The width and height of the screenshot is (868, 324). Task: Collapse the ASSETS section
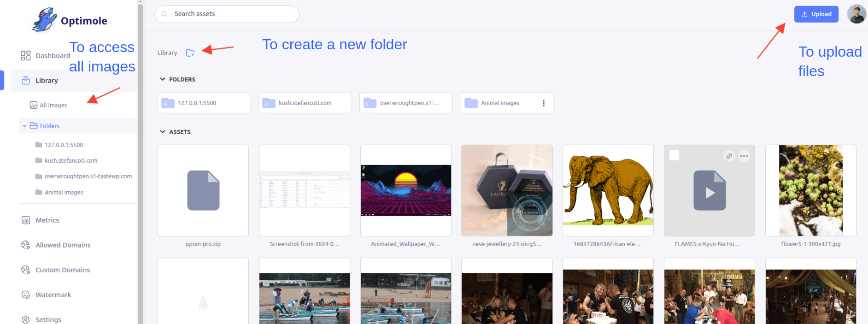pyautogui.click(x=163, y=132)
